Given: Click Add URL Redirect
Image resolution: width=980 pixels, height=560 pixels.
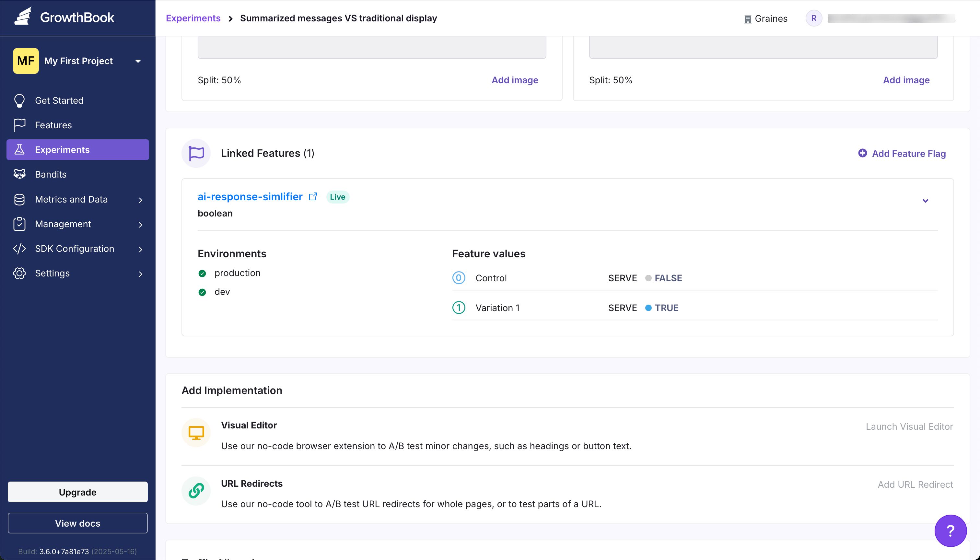Looking at the screenshot, I should pos(916,484).
